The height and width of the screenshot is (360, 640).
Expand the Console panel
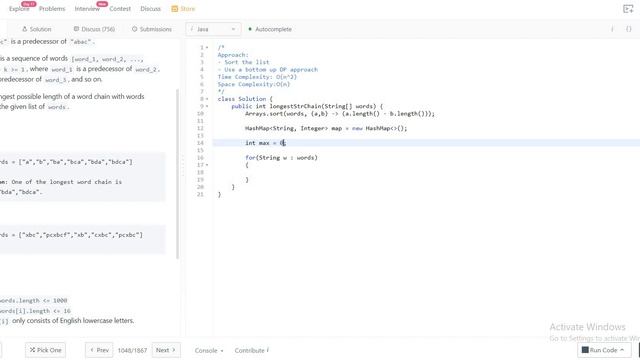[209, 350]
